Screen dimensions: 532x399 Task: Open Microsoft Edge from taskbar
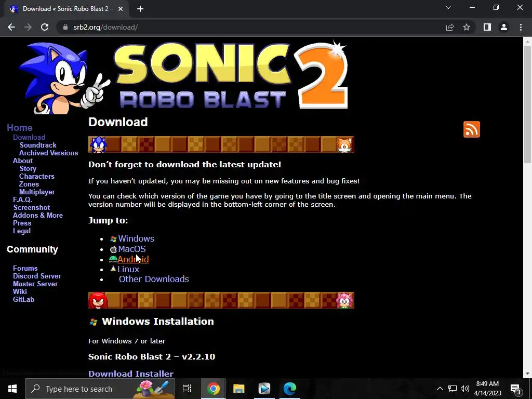[x=290, y=389]
